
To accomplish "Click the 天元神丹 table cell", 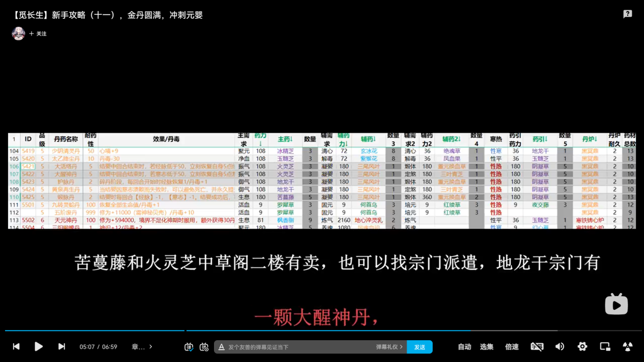I will point(66,220).
